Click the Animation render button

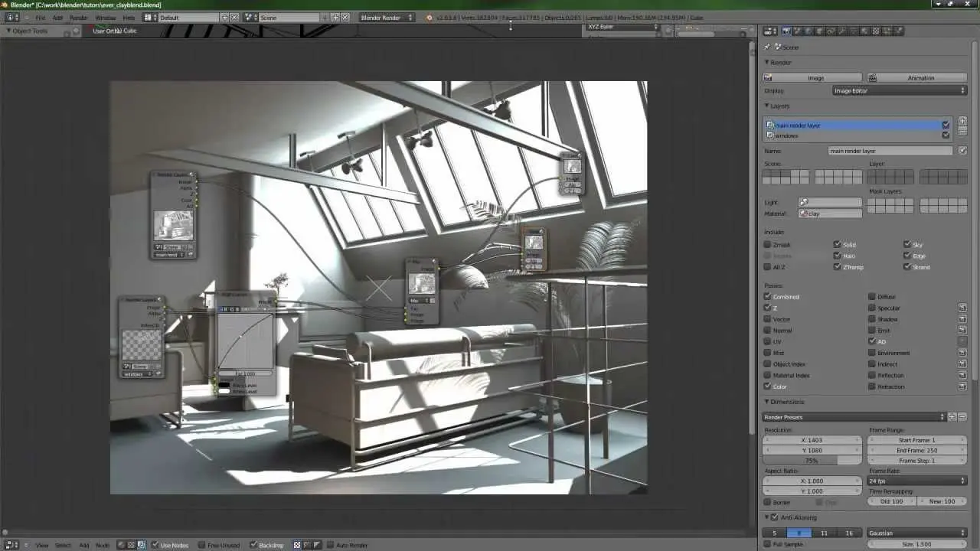[x=917, y=77]
